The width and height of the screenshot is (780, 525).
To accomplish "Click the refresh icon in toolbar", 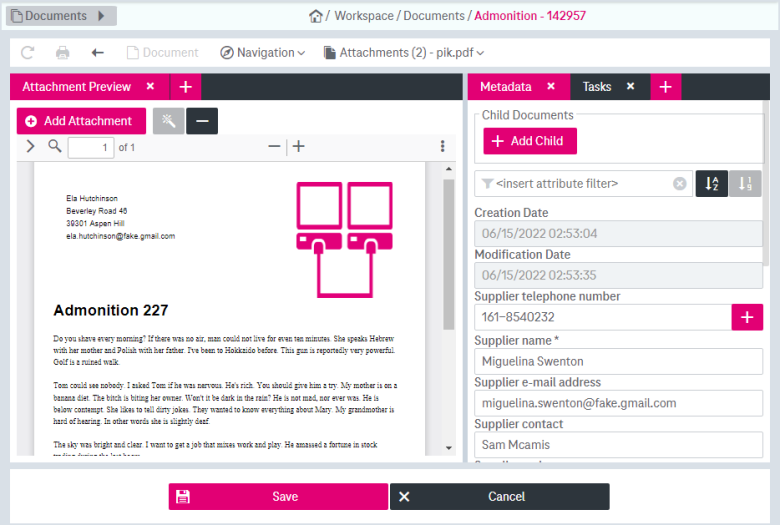I will point(27,53).
